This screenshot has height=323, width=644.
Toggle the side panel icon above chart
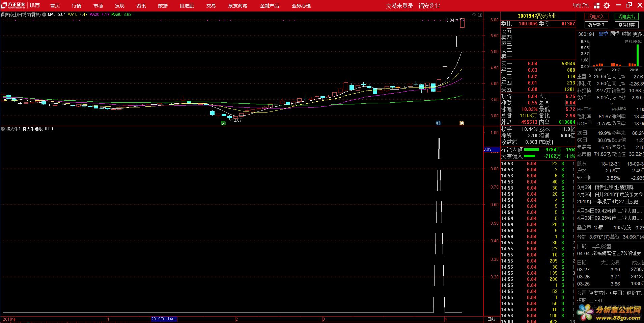pos(480,15)
